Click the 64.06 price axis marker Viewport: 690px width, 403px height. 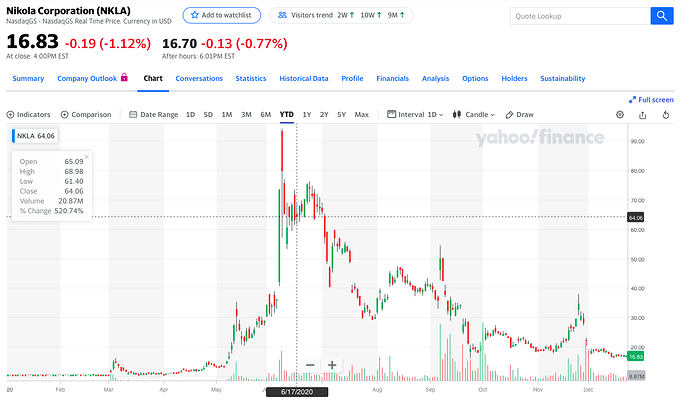(635, 217)
